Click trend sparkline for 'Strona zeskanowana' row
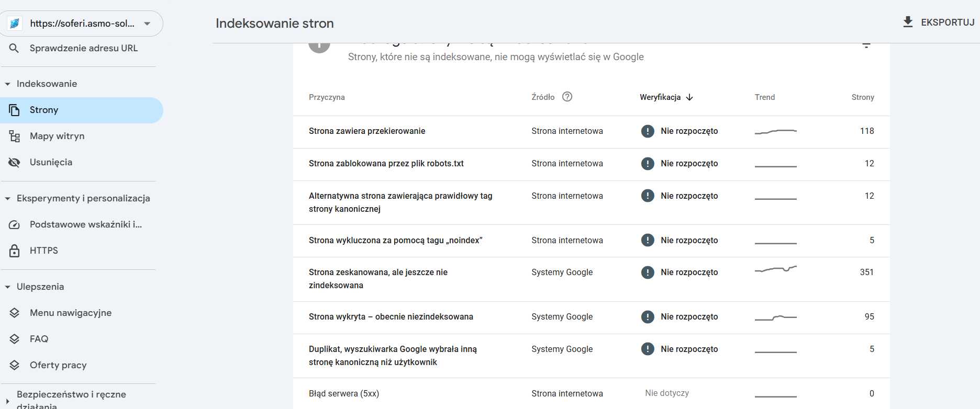The width and height of the screenshot is (980, 409). 775,270
